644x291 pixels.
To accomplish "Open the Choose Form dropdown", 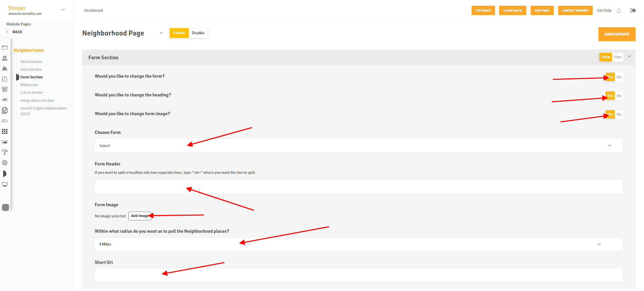I will pyautogui.click(x=359, y=146).
